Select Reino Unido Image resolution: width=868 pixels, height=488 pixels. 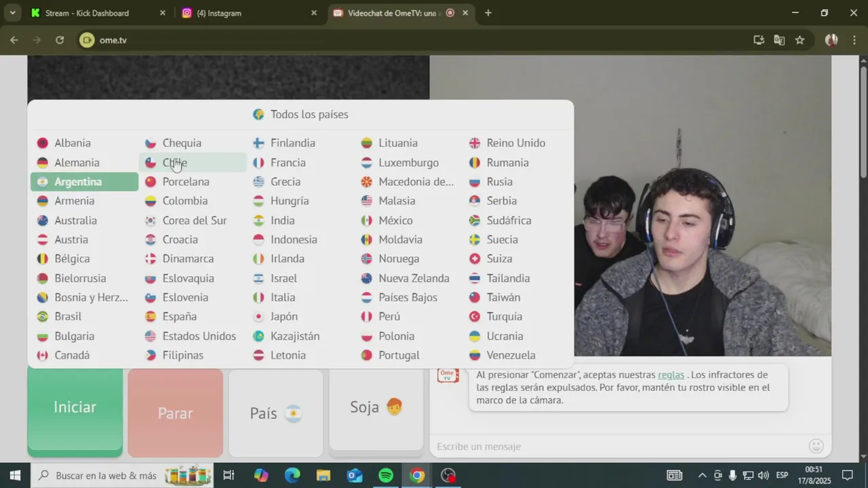pos(517,143)
